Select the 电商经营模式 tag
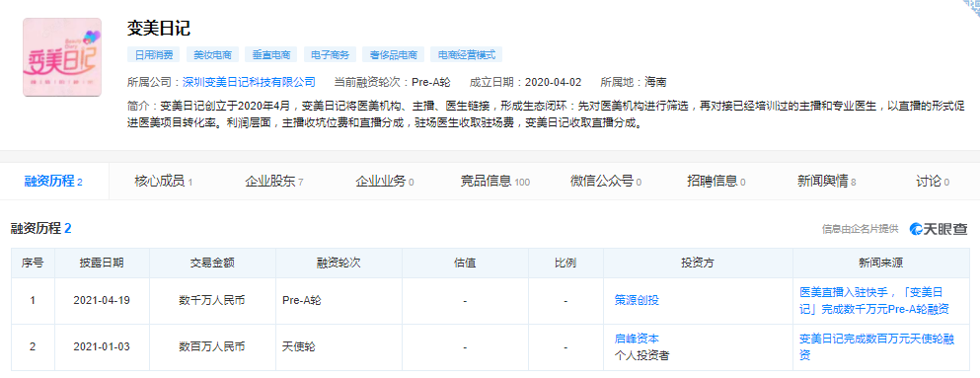The height and width of the screenshot is (378, 980). pyautogui.click(x=466, y=54)
